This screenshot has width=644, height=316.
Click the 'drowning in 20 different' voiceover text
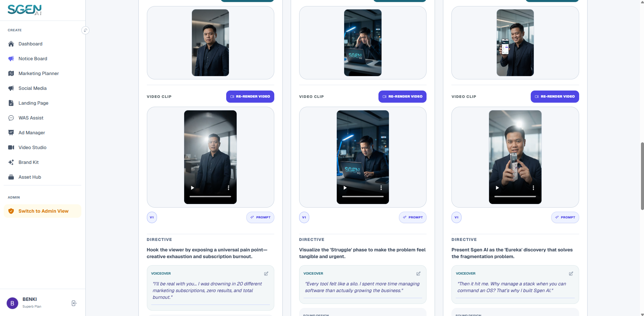[x=207, y=290]
